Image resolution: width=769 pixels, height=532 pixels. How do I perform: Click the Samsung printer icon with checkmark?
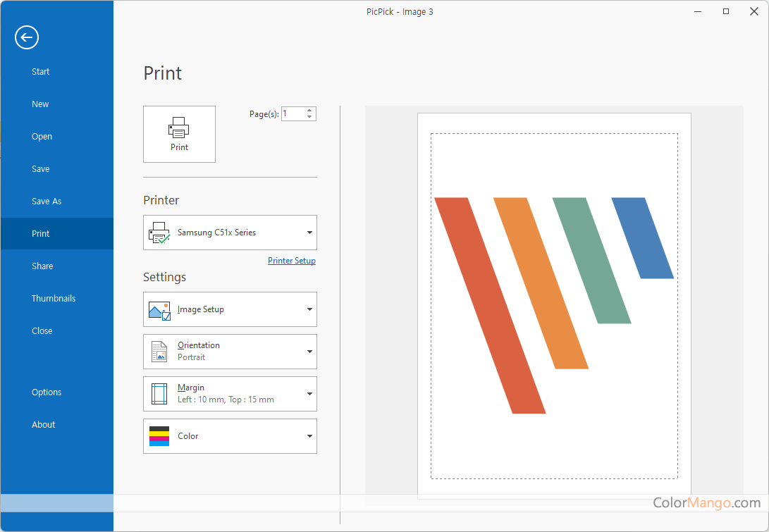[159, 233]
